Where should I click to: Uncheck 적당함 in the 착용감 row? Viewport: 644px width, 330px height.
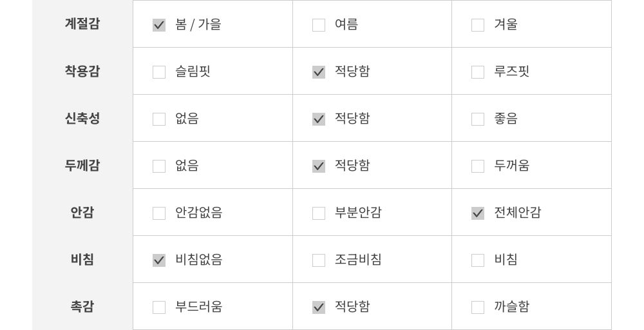pos(319,72)
